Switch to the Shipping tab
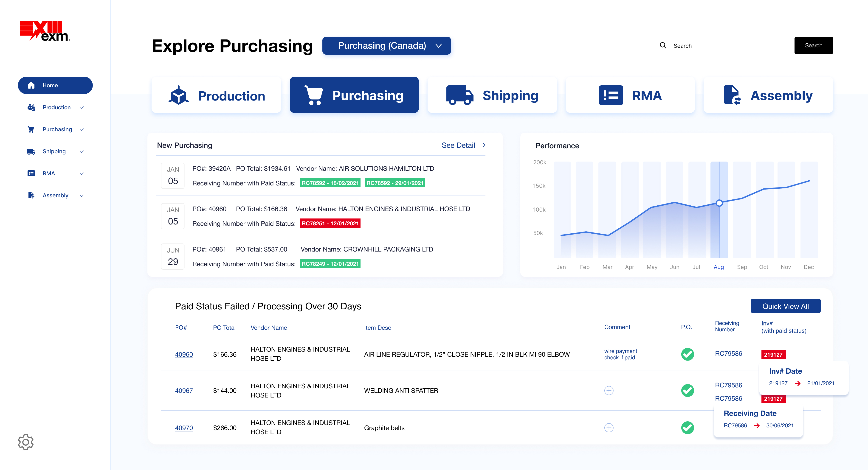 (x=492, y=95)
